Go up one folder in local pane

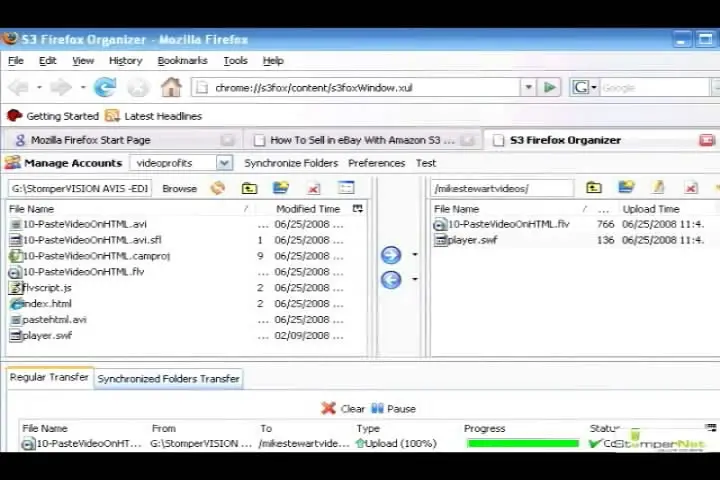(x=249, y=188)
